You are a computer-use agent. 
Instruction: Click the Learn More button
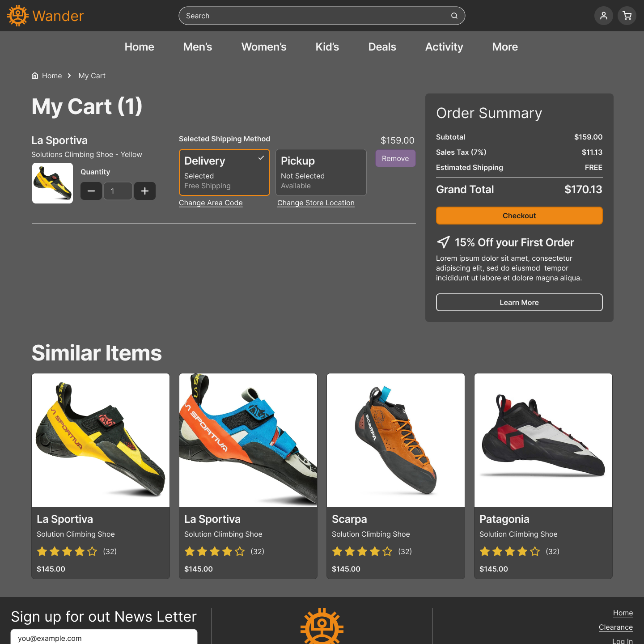[519, 302]
